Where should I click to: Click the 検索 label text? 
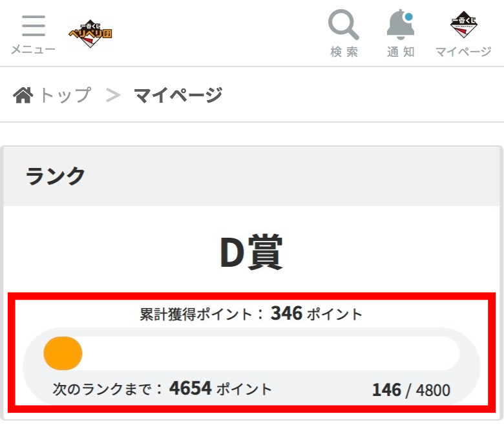(344, 52)
